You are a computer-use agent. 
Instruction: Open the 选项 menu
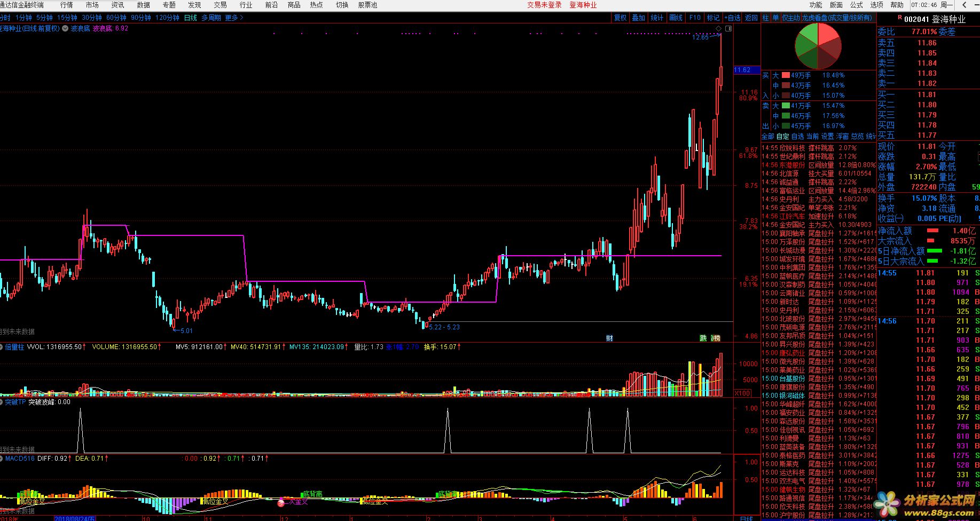click(877, 5)
